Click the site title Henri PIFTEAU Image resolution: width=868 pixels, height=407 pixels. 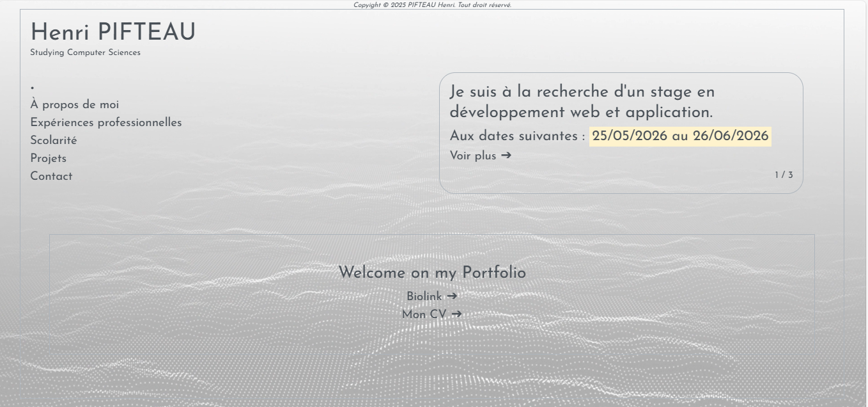point(113,32)
